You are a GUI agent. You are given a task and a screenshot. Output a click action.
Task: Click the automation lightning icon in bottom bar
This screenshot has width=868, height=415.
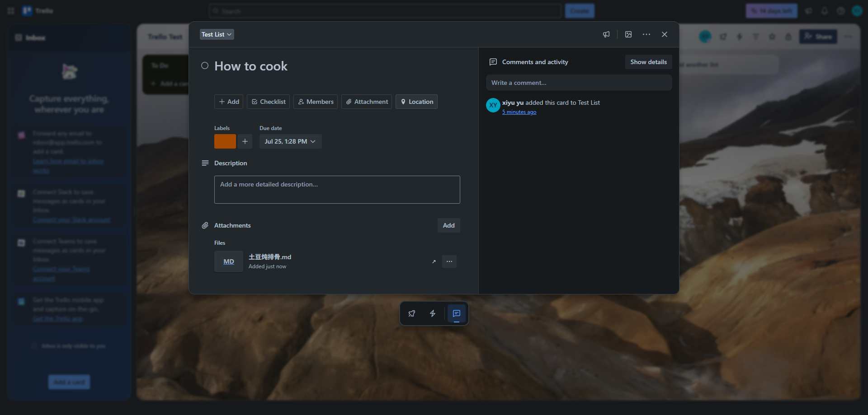point(433,313)
